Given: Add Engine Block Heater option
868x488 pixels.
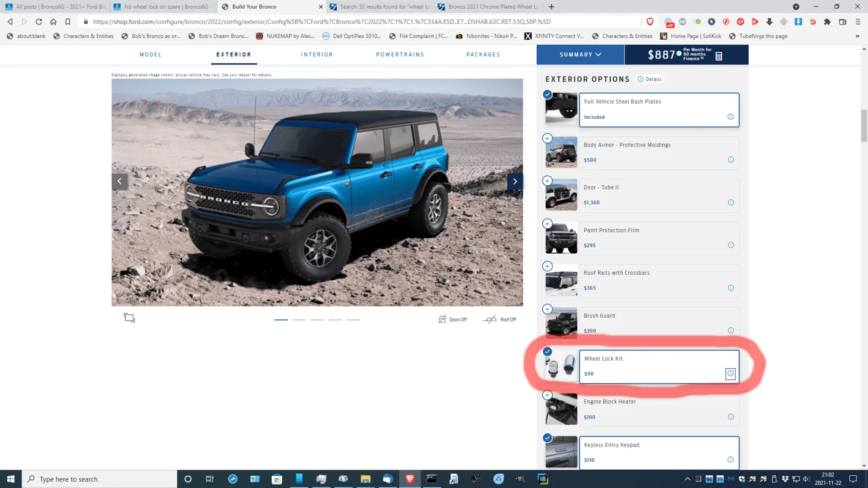Looking at the screenshot, I should [547, 395].
